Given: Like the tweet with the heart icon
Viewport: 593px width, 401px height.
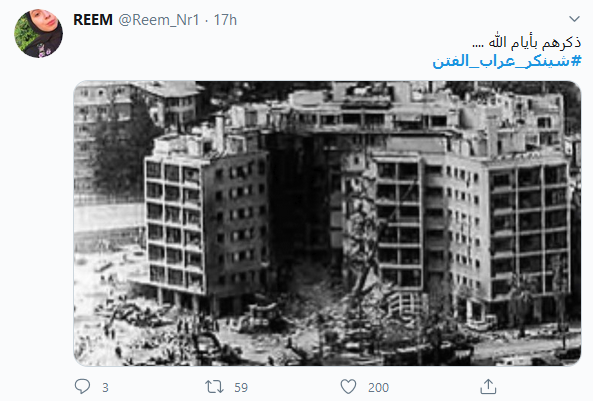Looking at the screenshot, I should pyautogui.click(x=348, y=387).
